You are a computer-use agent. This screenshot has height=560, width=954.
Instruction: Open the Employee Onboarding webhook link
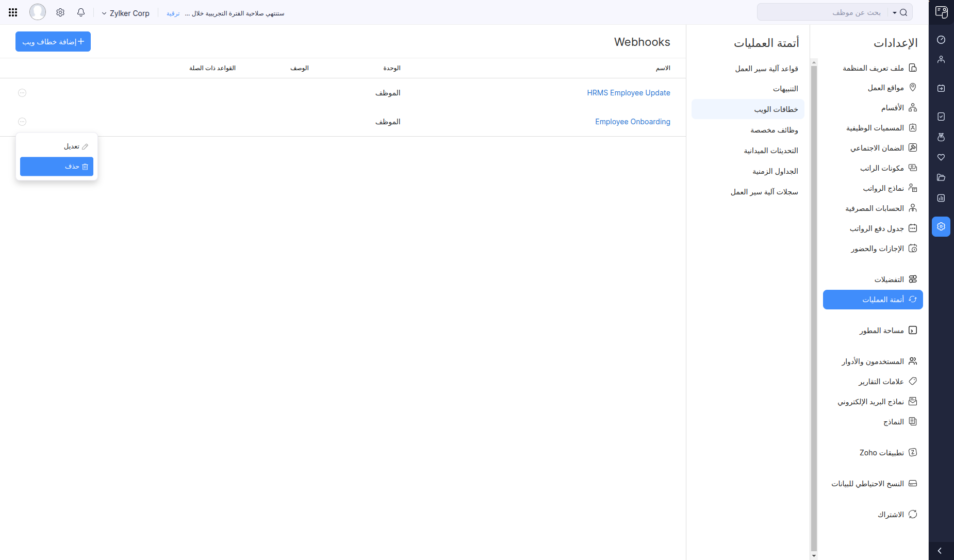pos(632,122)
